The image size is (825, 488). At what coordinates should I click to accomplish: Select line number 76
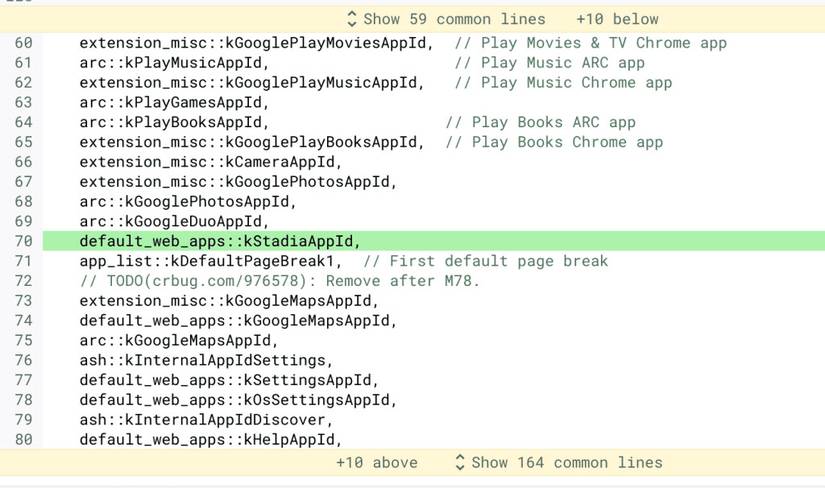click(x=23, y=360)
